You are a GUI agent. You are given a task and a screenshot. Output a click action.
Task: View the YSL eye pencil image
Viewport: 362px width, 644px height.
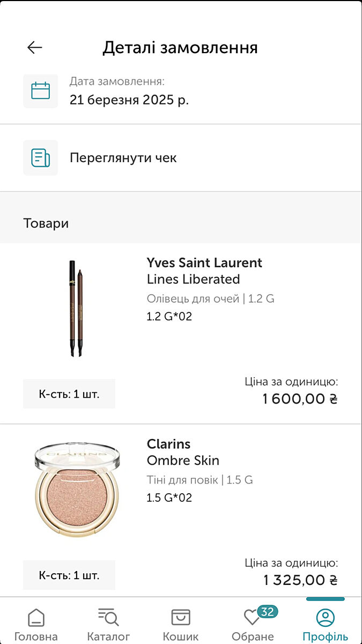pos(77,309)
